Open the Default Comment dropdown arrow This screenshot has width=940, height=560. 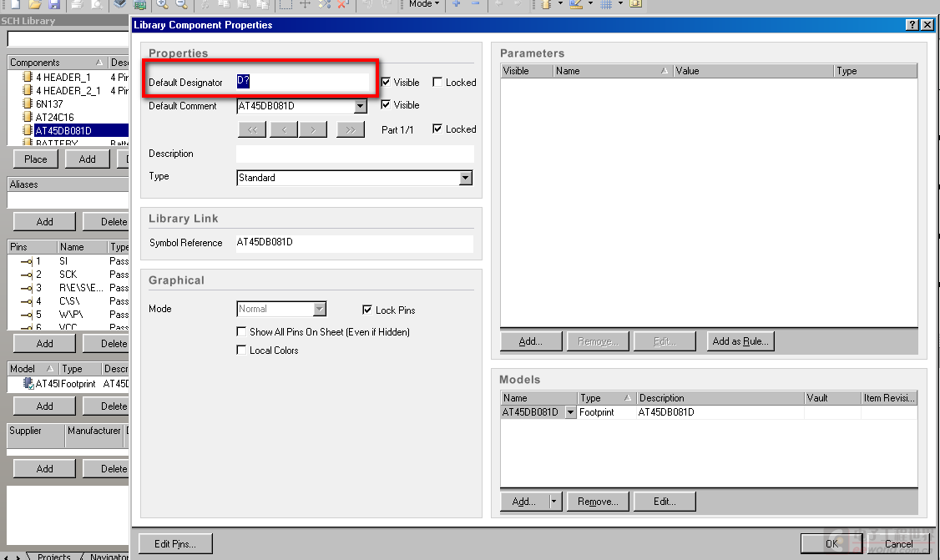click(x=360, y=106)
